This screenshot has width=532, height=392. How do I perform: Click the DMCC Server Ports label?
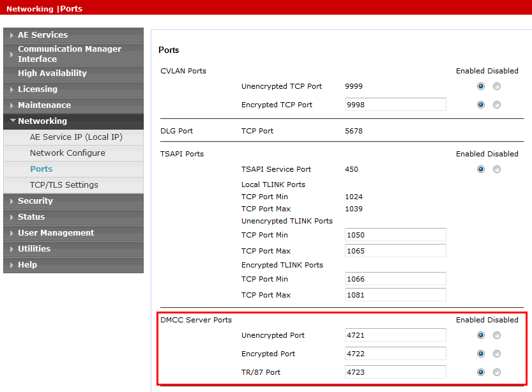196,320
